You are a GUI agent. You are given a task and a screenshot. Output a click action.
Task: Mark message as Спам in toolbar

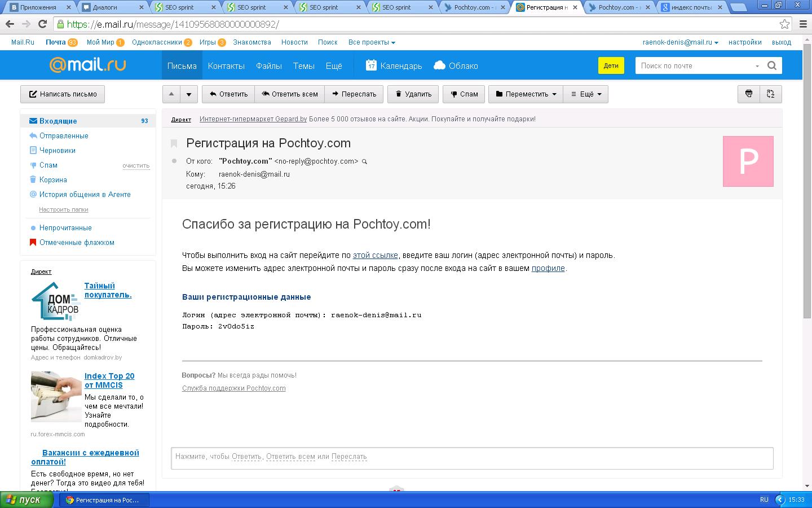click(464, 94)
